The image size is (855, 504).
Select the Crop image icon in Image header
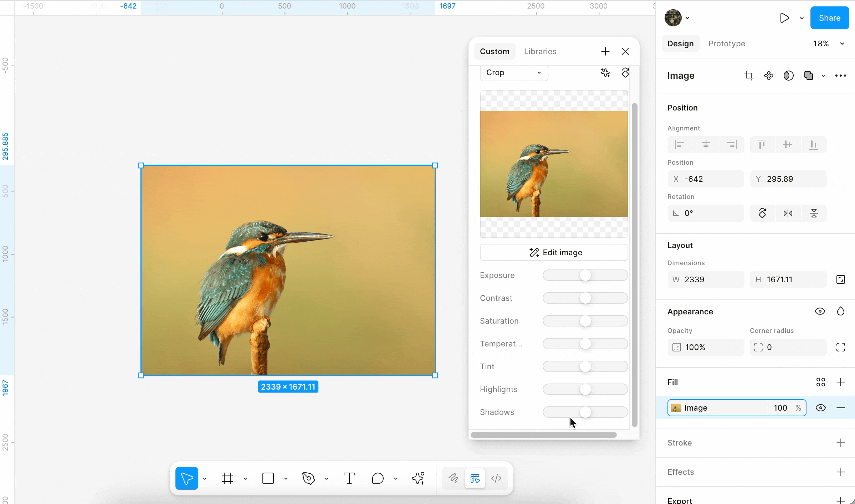pos(748,76)
